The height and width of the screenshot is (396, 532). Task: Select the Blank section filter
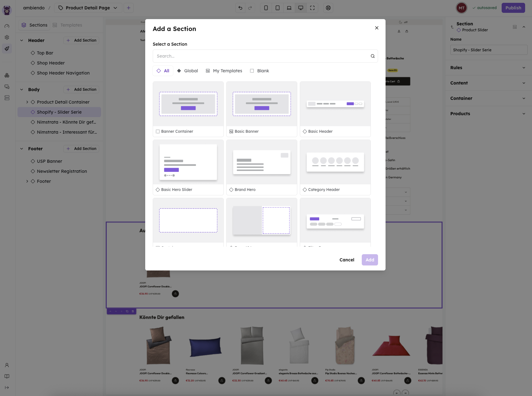(259, 71)
